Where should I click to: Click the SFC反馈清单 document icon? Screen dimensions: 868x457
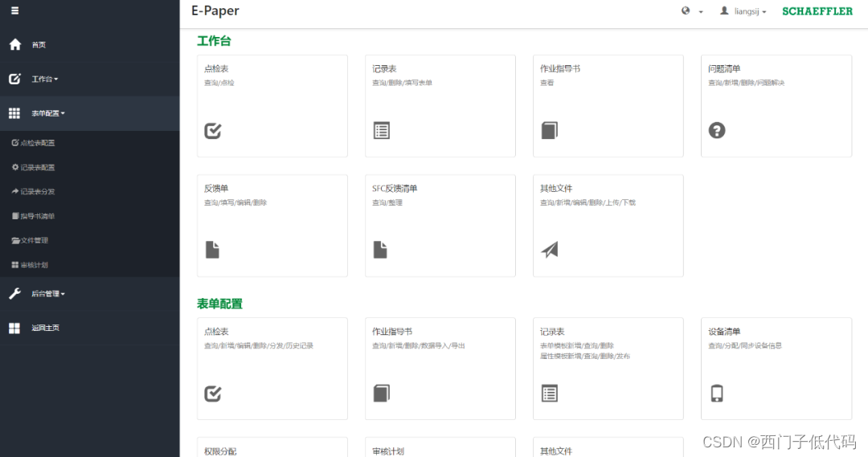[x=380, y=250]
